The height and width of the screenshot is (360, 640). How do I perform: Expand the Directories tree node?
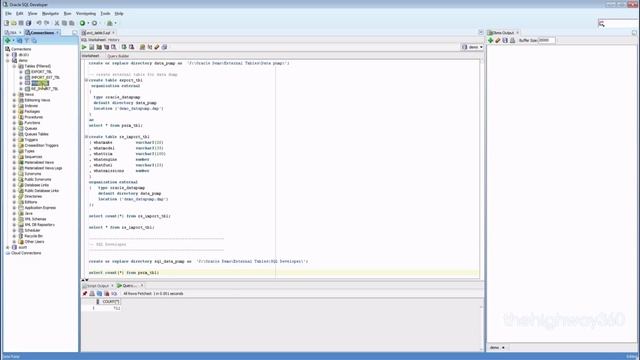[15, 196]
